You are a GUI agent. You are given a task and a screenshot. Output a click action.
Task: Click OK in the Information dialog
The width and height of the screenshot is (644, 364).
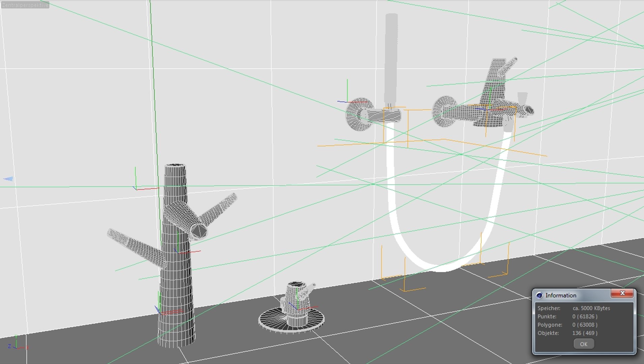click(x=584, y=344)
